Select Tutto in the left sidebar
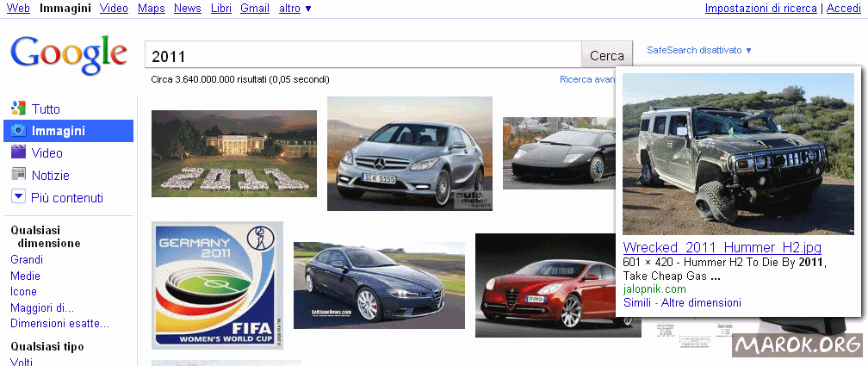Viewport: 868px width, 366px height. coord(46,109)
